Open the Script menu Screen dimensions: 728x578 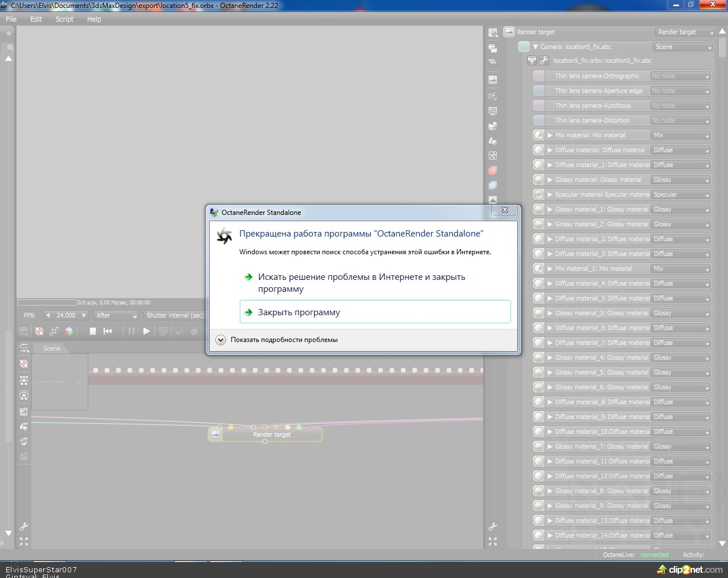coord(64,19)
